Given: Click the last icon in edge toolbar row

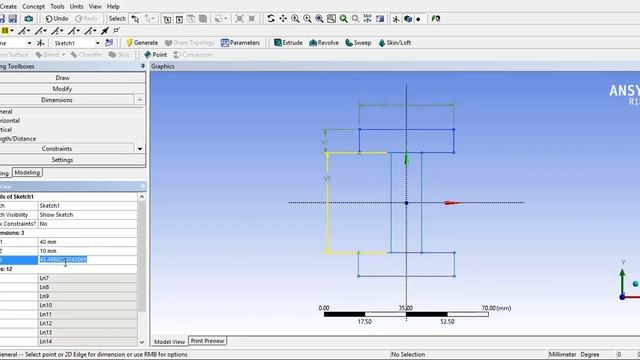Looking at the screenshot, I should [x=116, y=31].
